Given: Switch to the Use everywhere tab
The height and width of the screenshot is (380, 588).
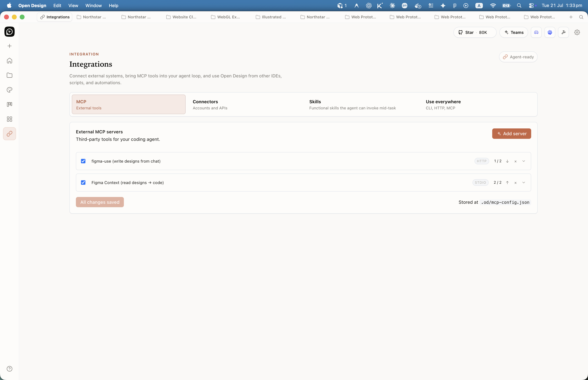Looking at the screenshot, I should [x=478, y=104].
